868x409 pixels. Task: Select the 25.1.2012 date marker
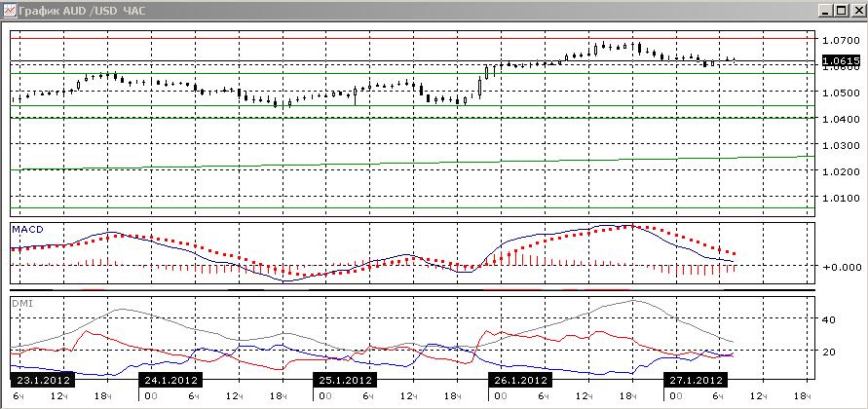click(x=345, y=380)
